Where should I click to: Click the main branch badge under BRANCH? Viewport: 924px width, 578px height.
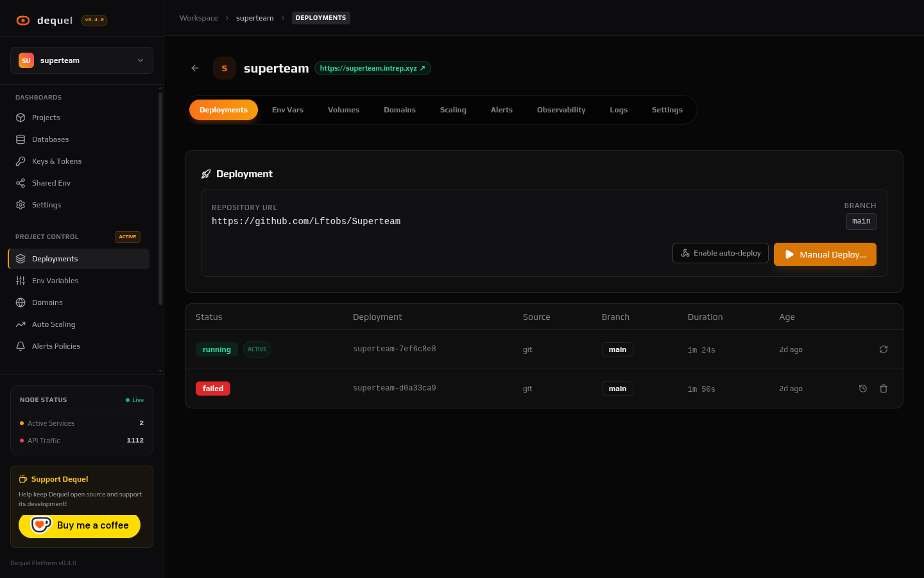861,222
